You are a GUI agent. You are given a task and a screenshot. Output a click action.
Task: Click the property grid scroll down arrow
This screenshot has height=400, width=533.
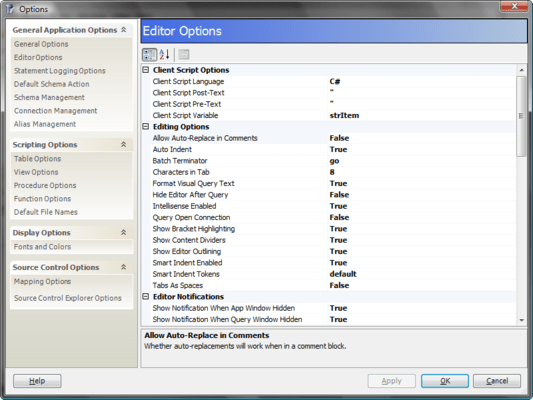point(521,320)
